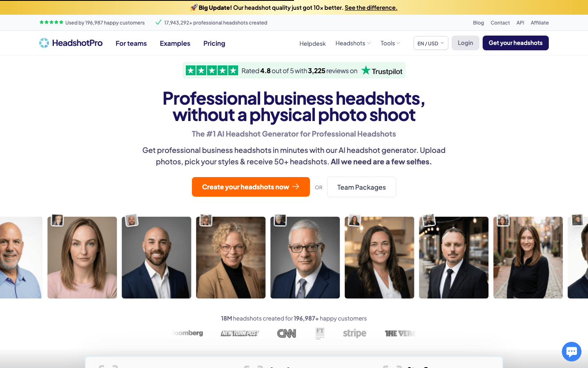588x368 pixels.
Task: Open the chat widget bubble
Action: (x=571, y=351)
